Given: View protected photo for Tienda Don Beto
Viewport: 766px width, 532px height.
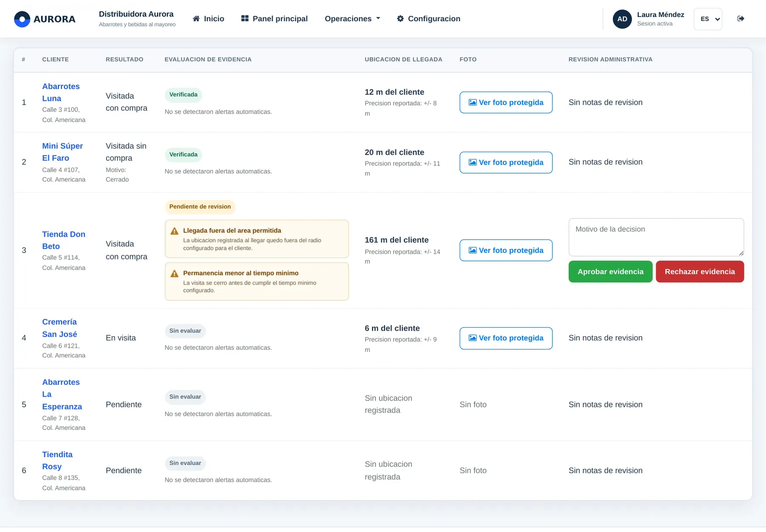Looking at the screenshot, I should (x=506, y=250).
